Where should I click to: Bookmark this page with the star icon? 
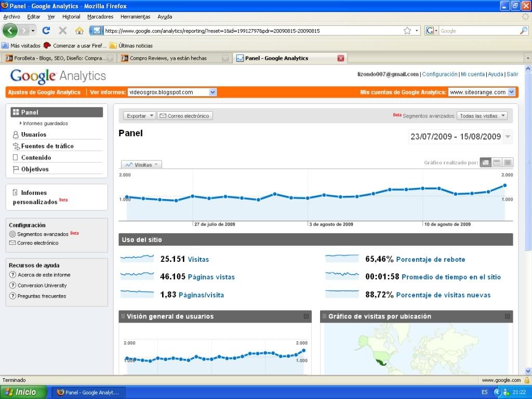coord(407,31)
